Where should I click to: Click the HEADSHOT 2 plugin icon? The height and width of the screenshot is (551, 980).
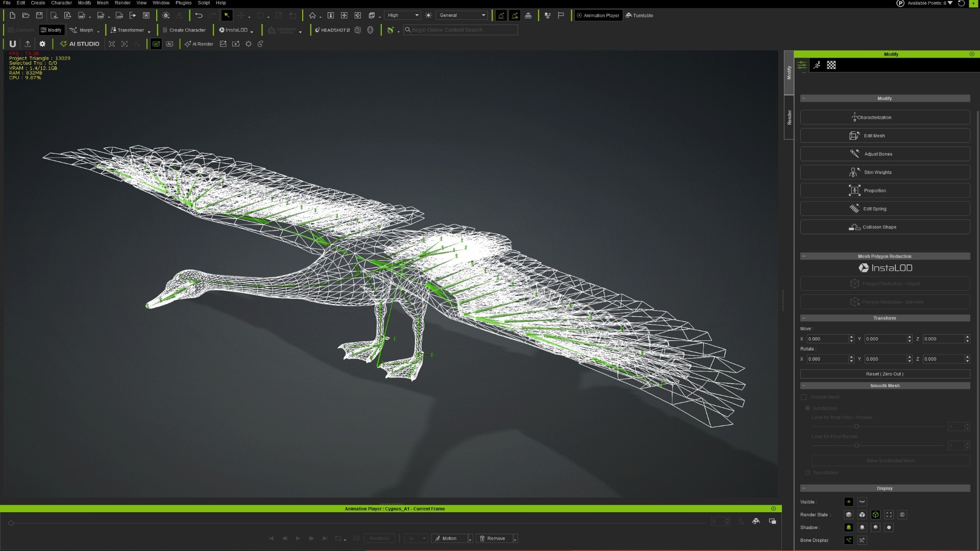pyautogui.click(x=332, y=30)
